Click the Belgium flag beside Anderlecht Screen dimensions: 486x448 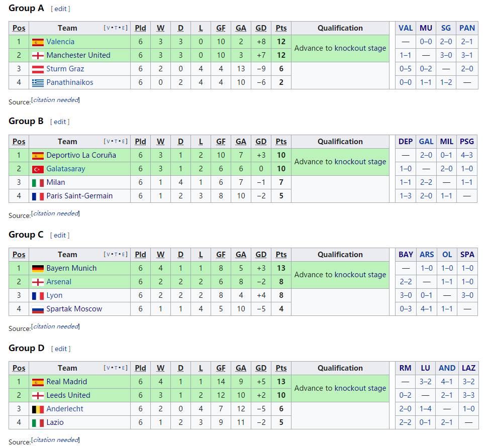[38, 409]
